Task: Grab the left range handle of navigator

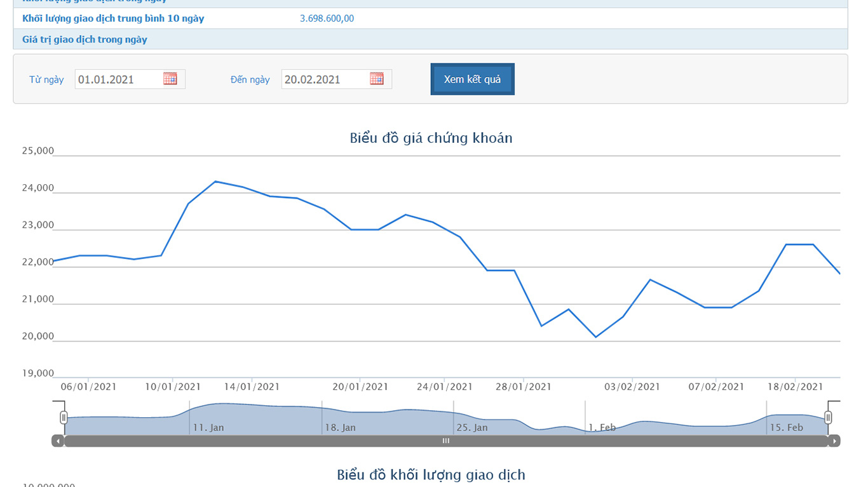Action: click(64, 417)
